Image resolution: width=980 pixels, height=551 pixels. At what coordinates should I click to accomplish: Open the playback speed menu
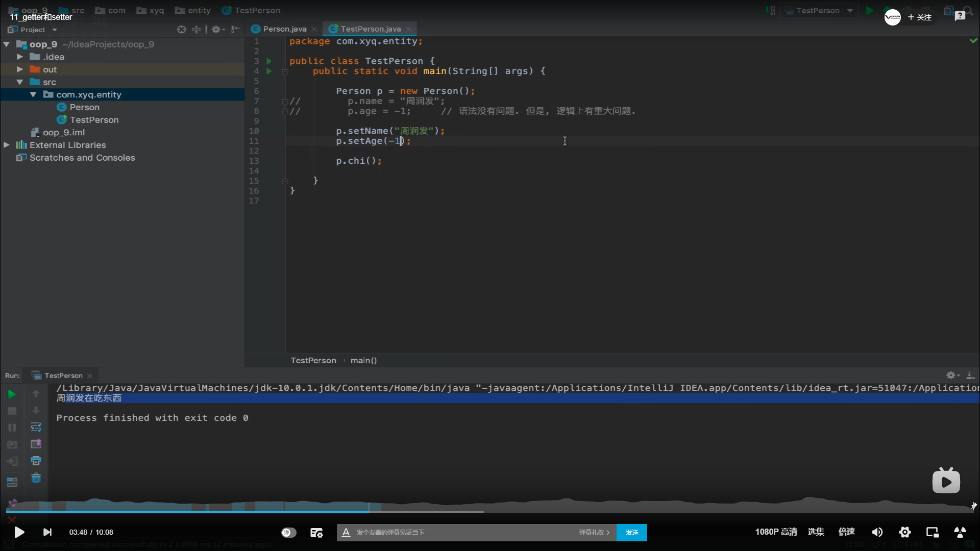[846, 532]
